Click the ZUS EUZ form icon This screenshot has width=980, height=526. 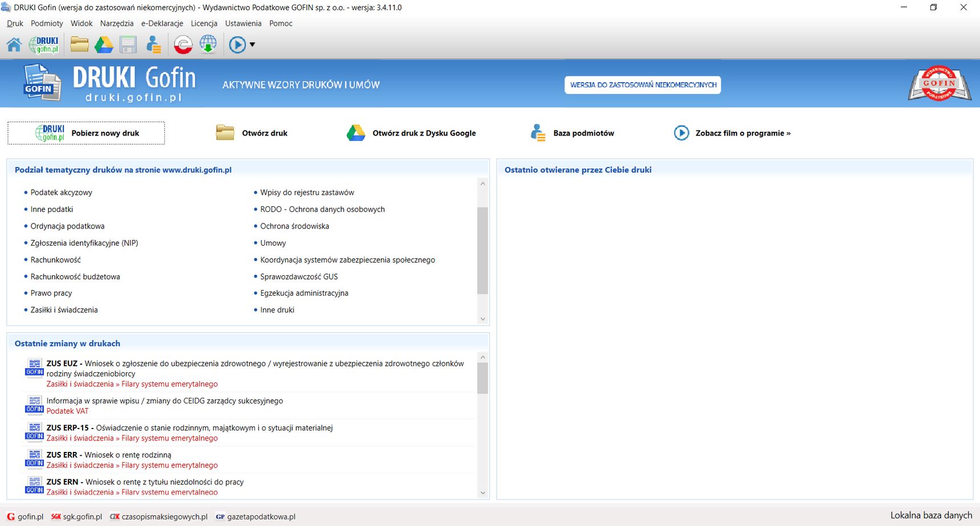click(34, 368)
